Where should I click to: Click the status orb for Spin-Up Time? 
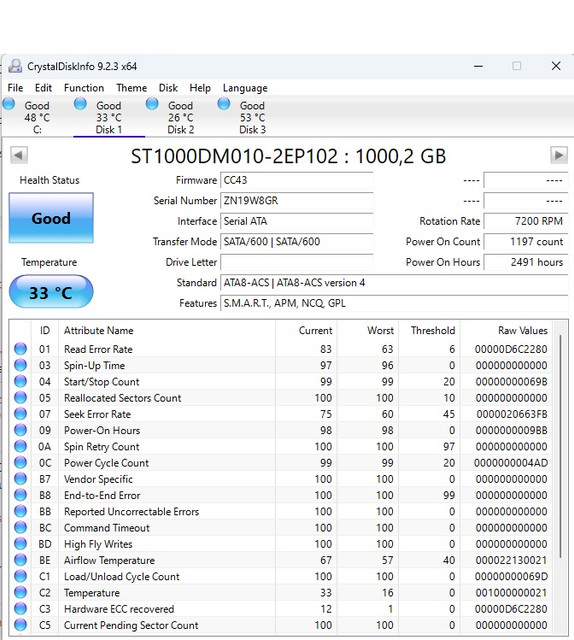[x=20, y=365]
